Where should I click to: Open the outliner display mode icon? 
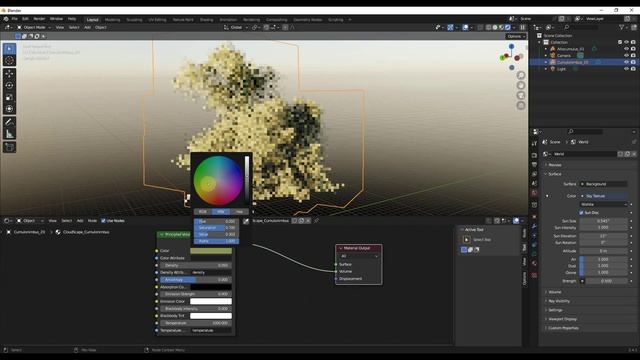[549, 27]
